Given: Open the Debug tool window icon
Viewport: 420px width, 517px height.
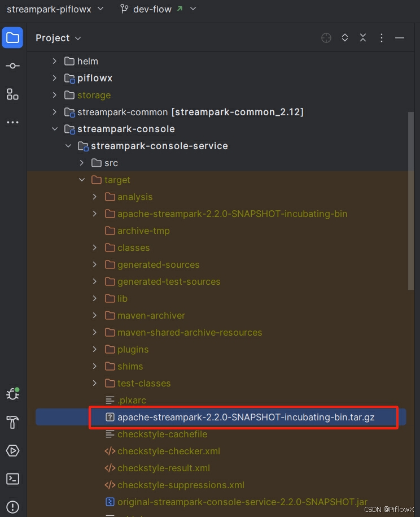Looking at the screenshot, I should (13, 394).
